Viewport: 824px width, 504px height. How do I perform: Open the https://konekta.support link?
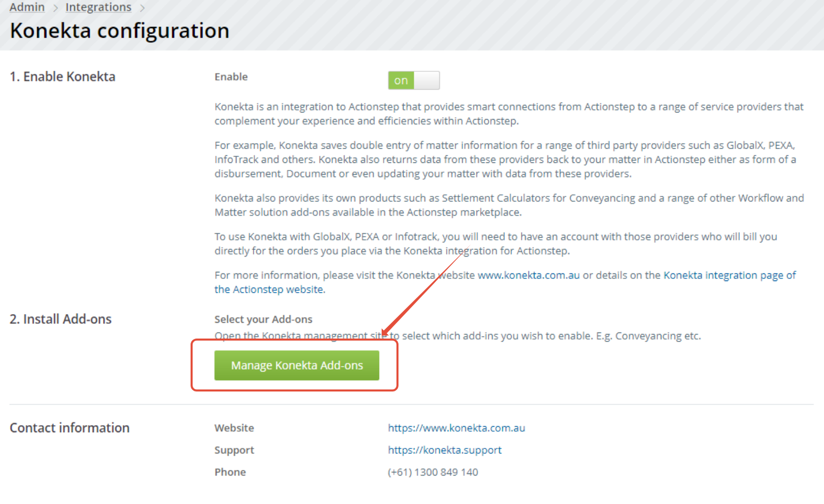pyautogui.click(x=445, y=450)
